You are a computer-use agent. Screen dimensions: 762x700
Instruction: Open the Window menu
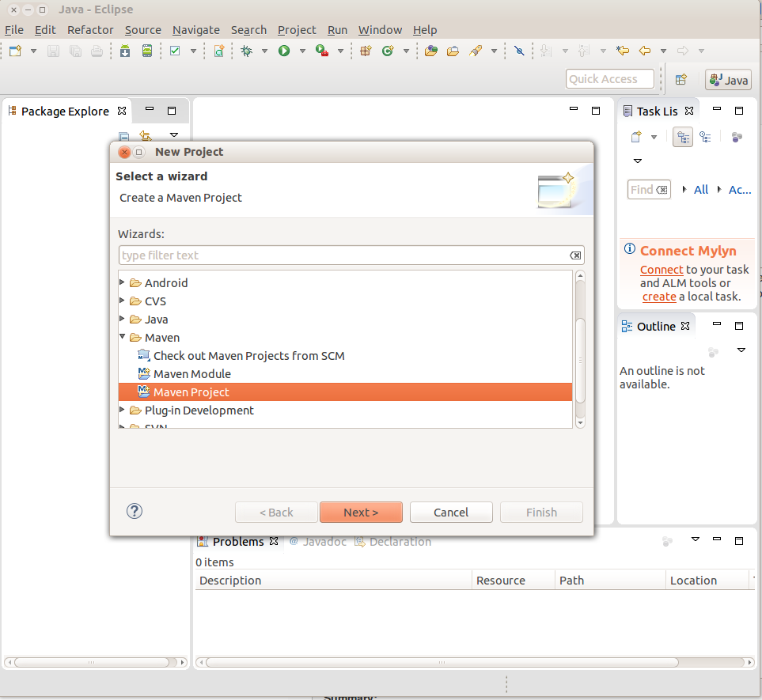pyautogui.click(x=380, y=30)
